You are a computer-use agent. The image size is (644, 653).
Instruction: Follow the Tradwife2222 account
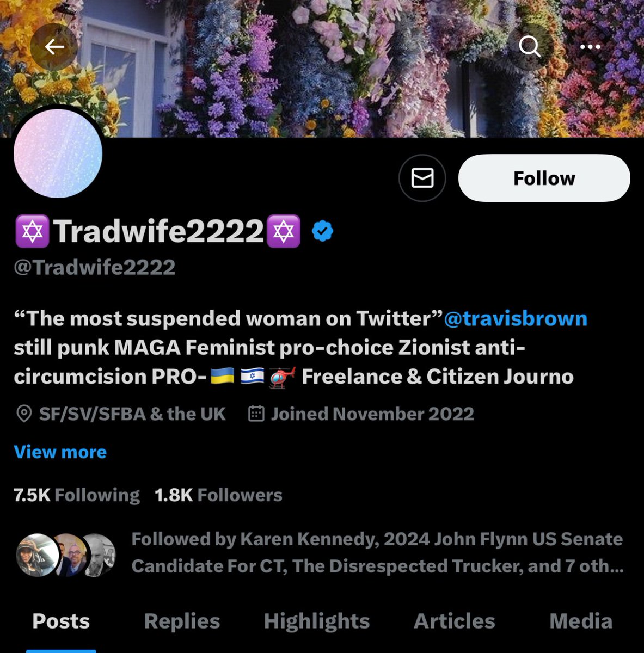point(544,178)
